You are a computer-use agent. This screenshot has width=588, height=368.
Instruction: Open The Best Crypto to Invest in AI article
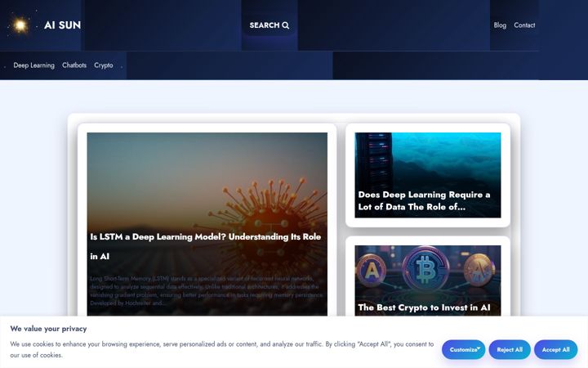pyautogui.click(x=424, y=307)
